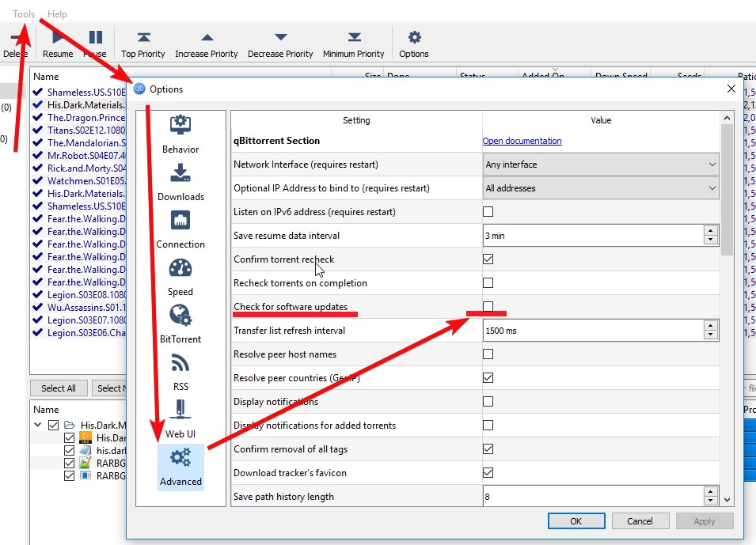Select the Advanced options page

pyautogui.click(x=180, y=467)
